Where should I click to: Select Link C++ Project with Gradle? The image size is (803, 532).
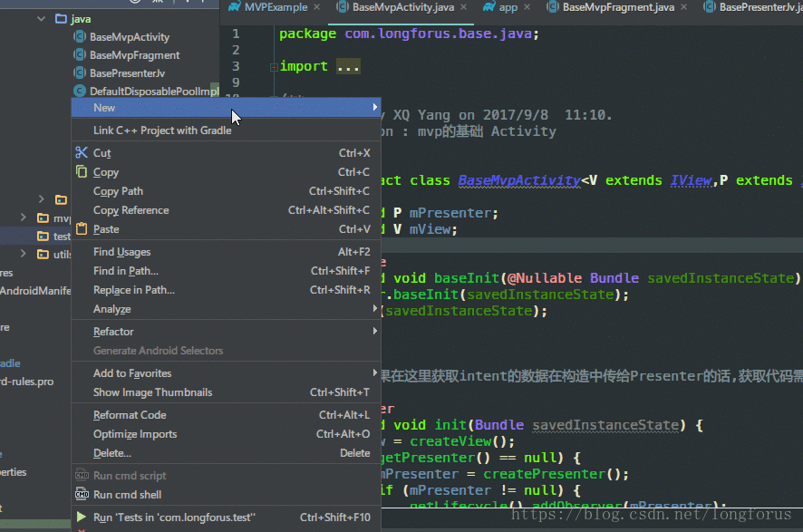(226, 131)
